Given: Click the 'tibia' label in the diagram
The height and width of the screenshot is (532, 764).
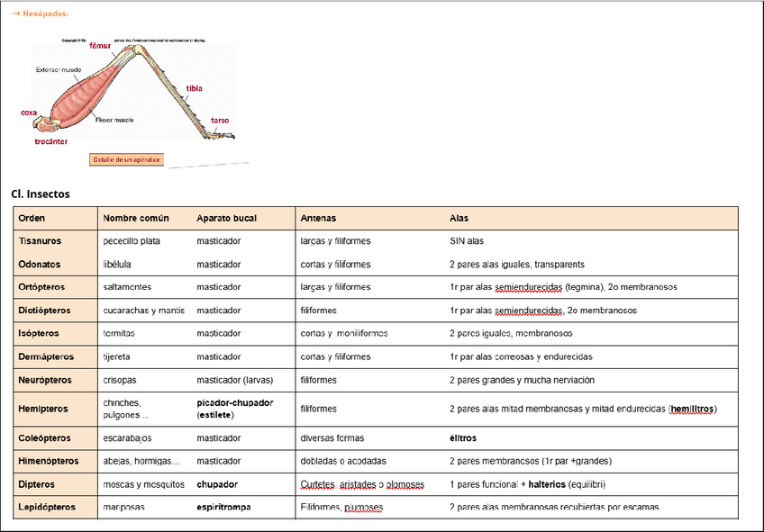Looking at the screenshot, I should tap(194, 88).
